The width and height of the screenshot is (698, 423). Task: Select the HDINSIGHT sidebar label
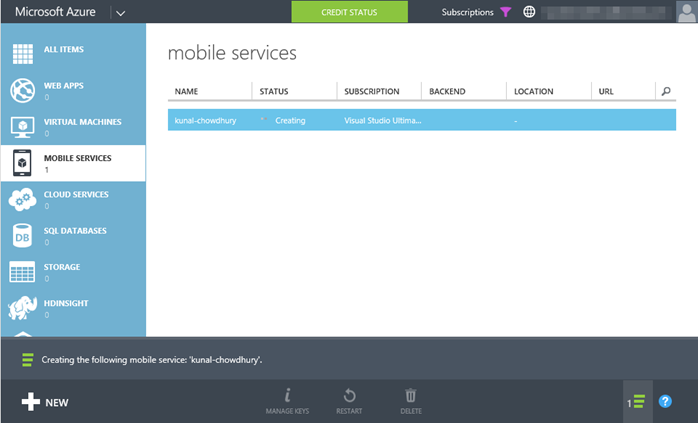(66, 303)
